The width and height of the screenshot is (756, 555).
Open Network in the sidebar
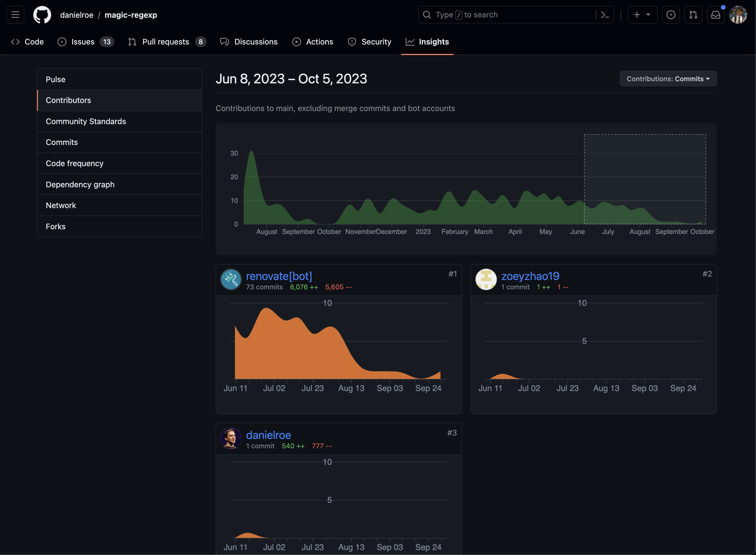point(119,205)
